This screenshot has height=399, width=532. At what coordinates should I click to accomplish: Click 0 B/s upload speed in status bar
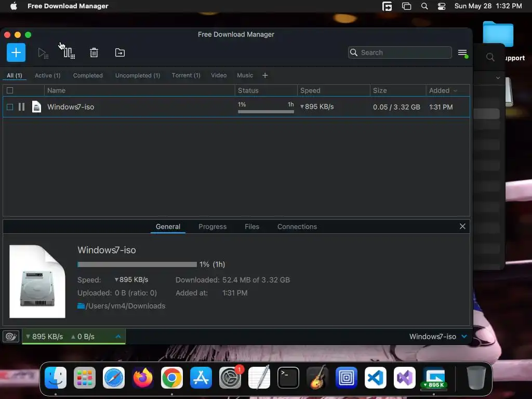click(x=83, y=337)
